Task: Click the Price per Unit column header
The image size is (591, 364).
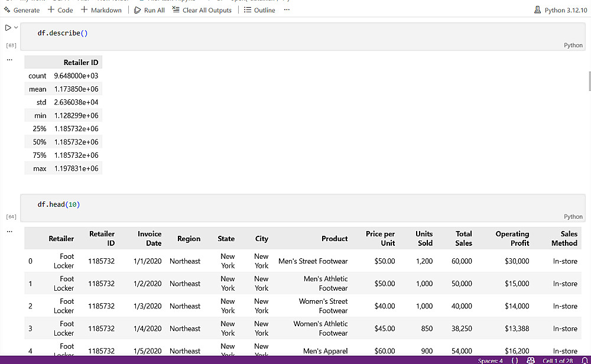Action: coord(380,239)
